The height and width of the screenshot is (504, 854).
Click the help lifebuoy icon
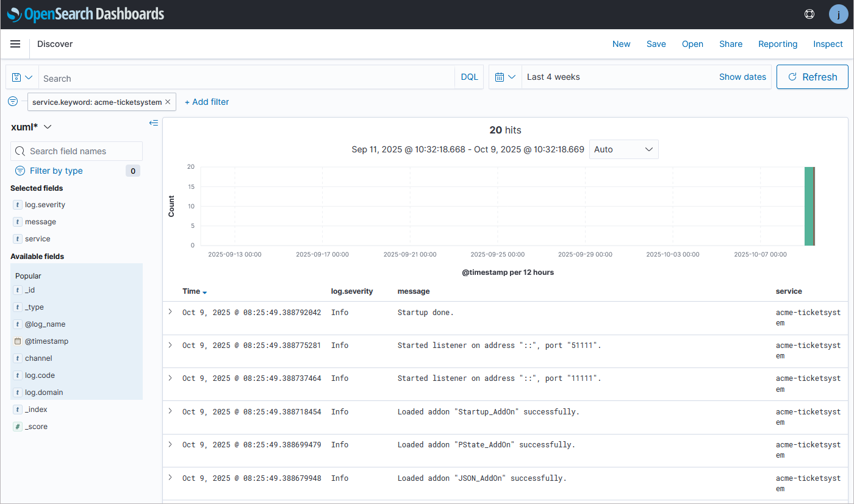click(x=809, y=15)
